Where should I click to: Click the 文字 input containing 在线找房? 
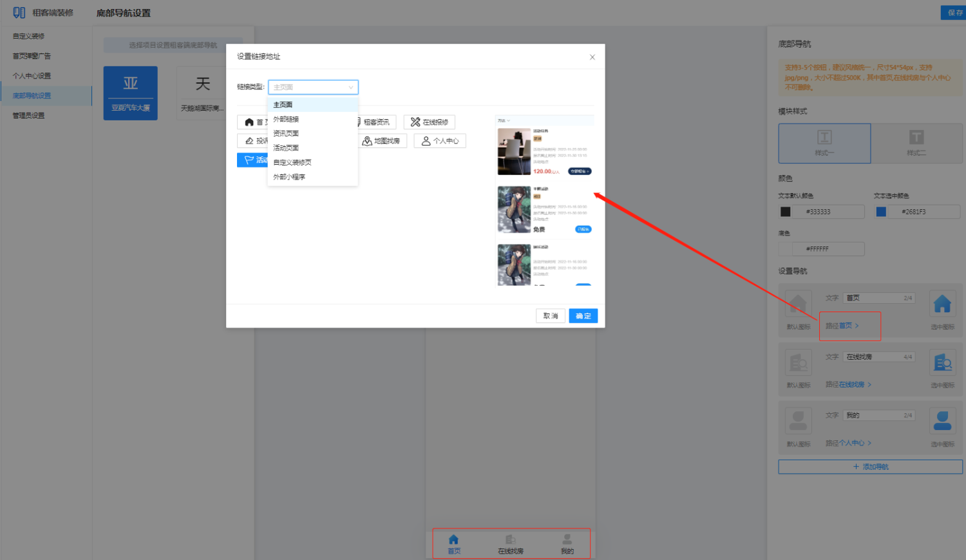click(x=878, y=357)
